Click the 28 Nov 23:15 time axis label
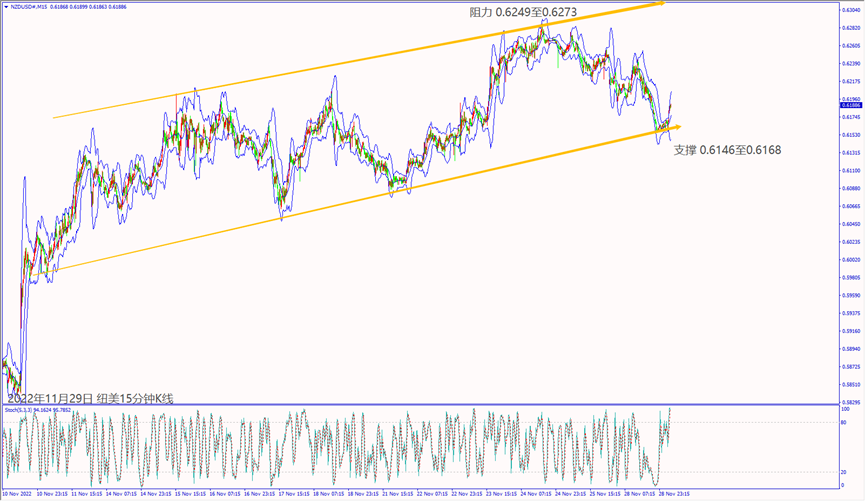Viewport: 865px width, 501px height. tap(675, 493)
